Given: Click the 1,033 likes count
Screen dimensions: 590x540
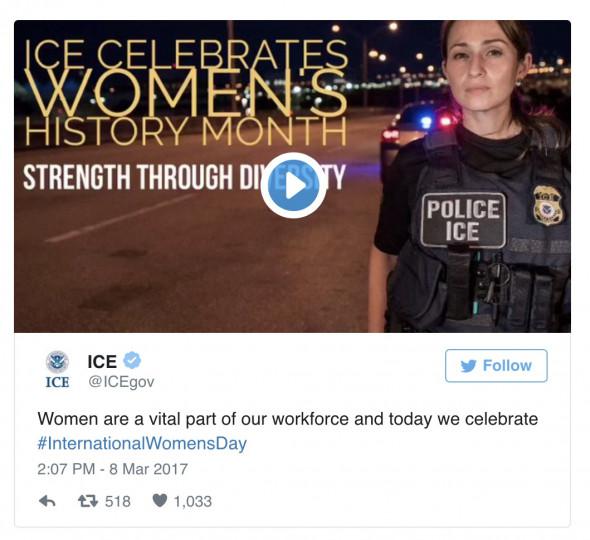Looking at the screenshot, I should click(x=193, y=502).
